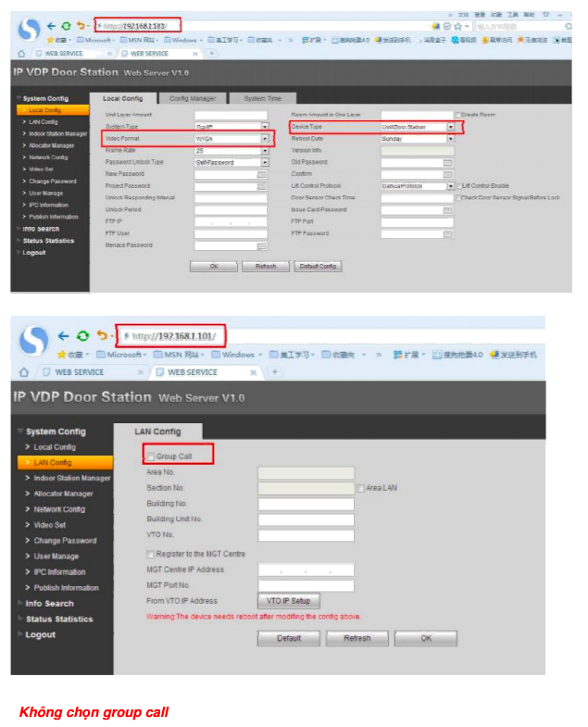Click the orange undo arrow in lower browser
The image size is (588, 727).
click(x=102, y=335)
